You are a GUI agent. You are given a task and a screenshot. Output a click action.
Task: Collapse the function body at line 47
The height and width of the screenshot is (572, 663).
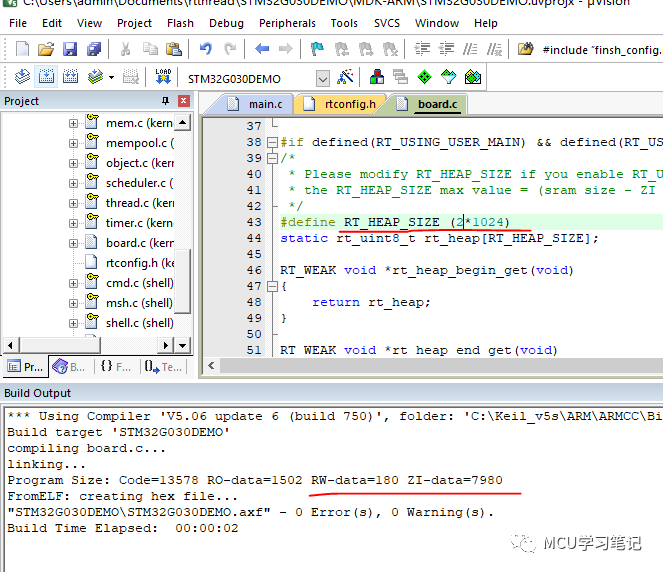click(272, 287)
